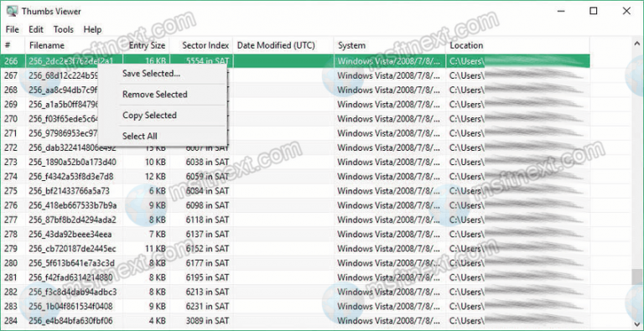Select row 281 filename 256_f42fad6314214880
The width and height of the screenshot is (644, 331).
click(x=70, y=277)
